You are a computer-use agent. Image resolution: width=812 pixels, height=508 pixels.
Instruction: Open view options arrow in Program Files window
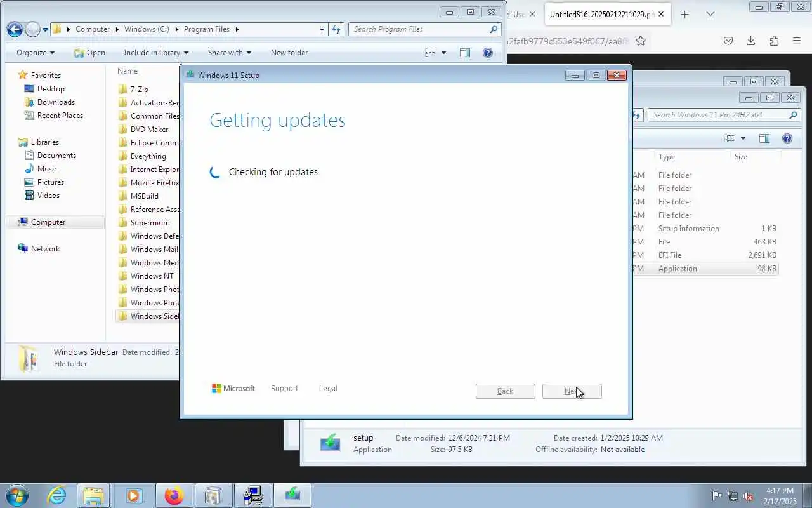[x=443, y=53]
